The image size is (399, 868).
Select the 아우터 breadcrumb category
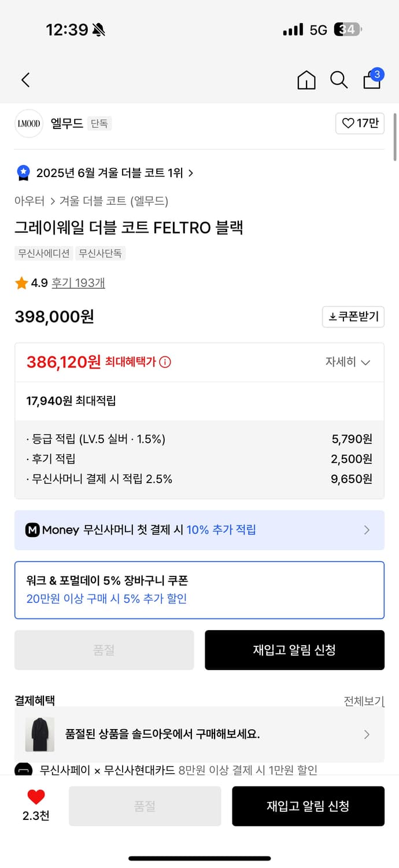(x=29, y=201)
